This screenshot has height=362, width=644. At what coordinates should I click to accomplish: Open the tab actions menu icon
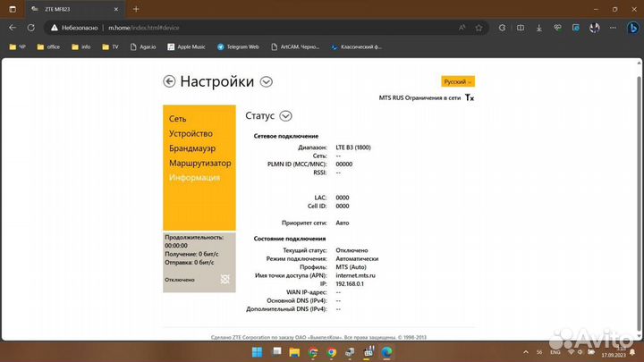(13, 9)
